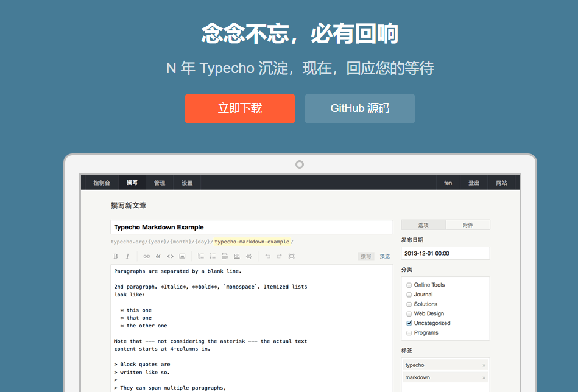Switch to 预览 preview mode

[x=384, y=256]
